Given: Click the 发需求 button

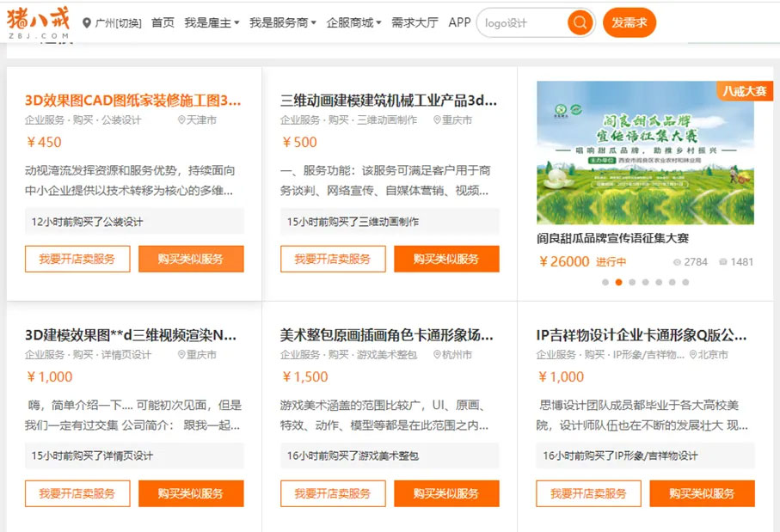Looking at the screenshot, I should click(x=629, y=23).
